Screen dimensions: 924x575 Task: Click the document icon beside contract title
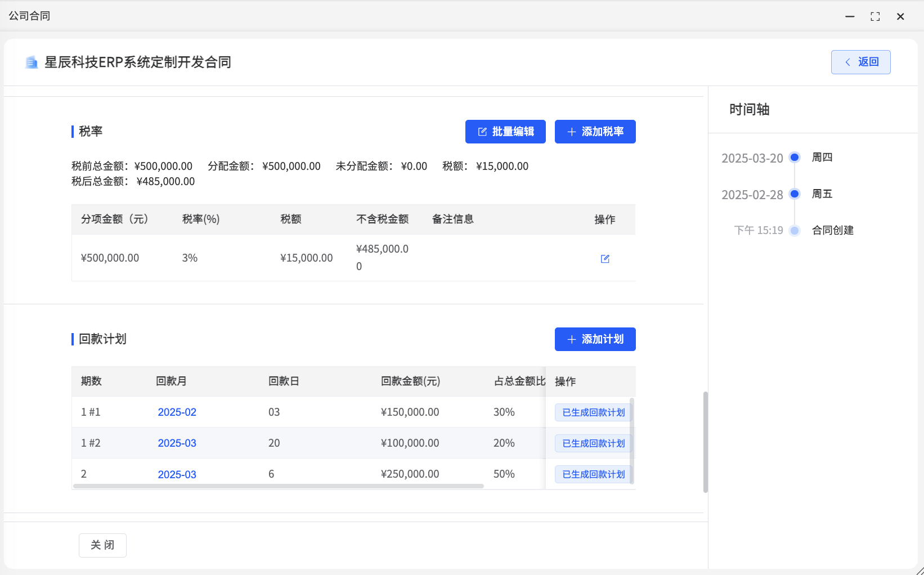[32, 62]
